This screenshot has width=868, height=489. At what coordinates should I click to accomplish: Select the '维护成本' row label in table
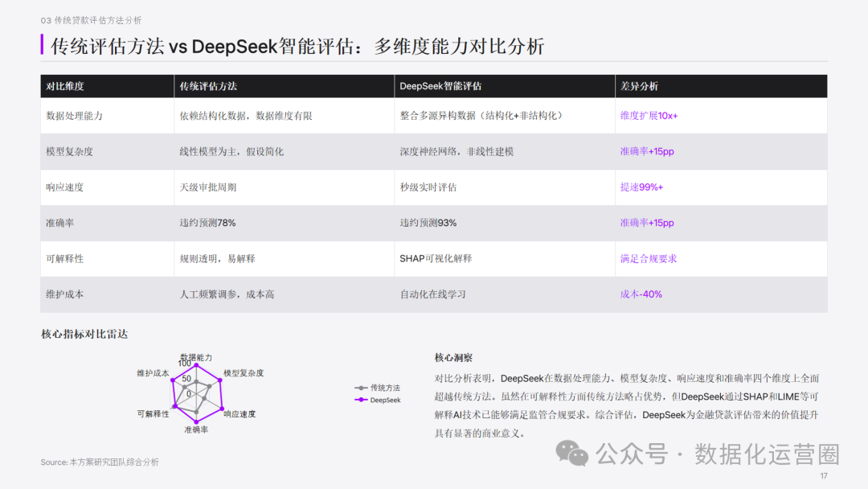pos(65,294)
